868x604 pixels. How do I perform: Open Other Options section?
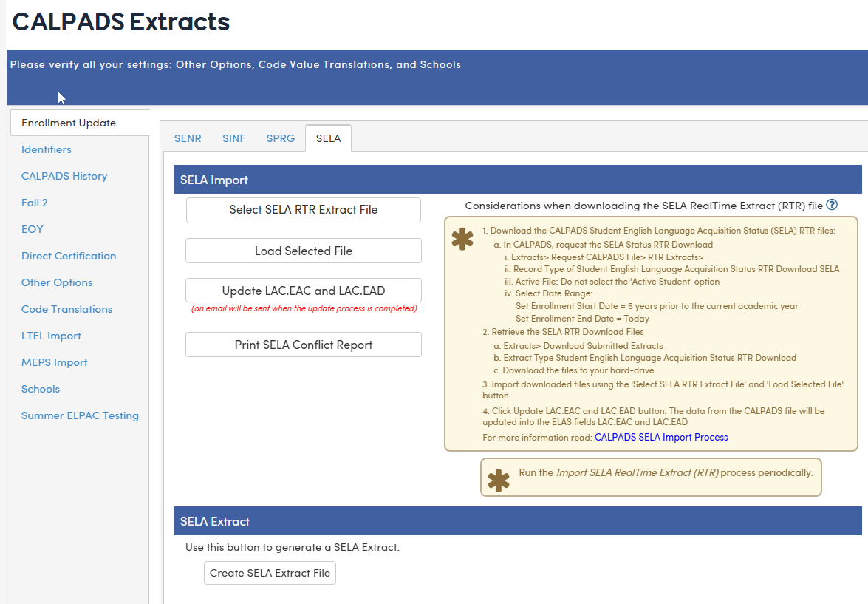coord(57,282)
